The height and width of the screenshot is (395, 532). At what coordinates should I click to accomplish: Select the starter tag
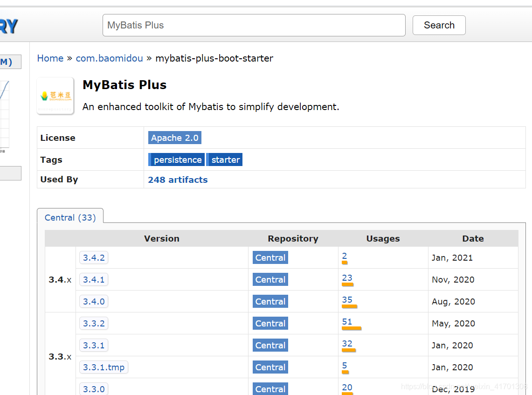point(225,160)
